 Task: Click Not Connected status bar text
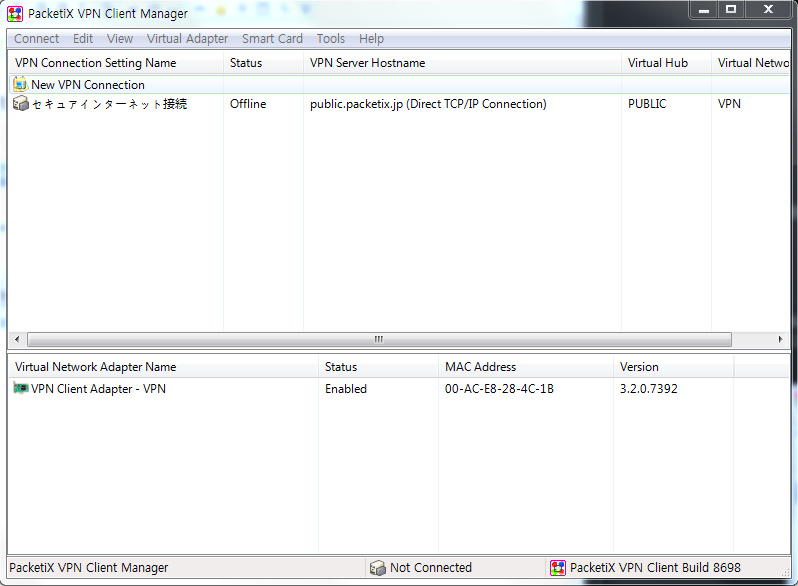[x=431, y=568]
